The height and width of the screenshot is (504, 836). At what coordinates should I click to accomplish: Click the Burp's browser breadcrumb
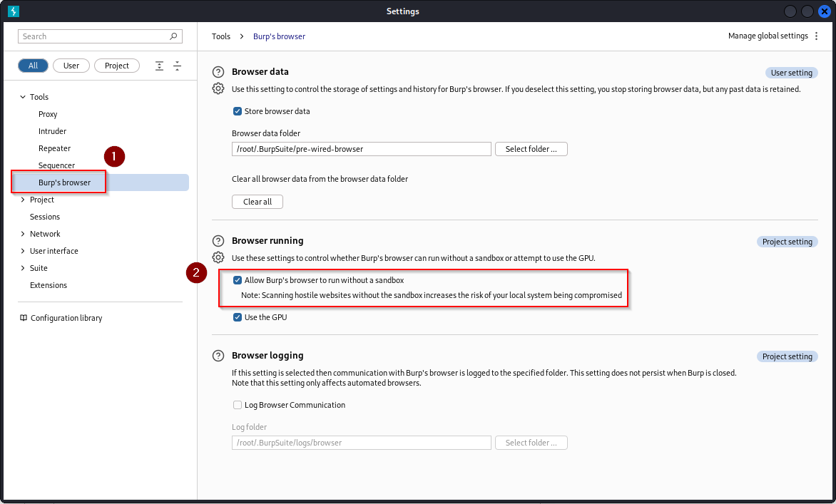pos(280,36)
